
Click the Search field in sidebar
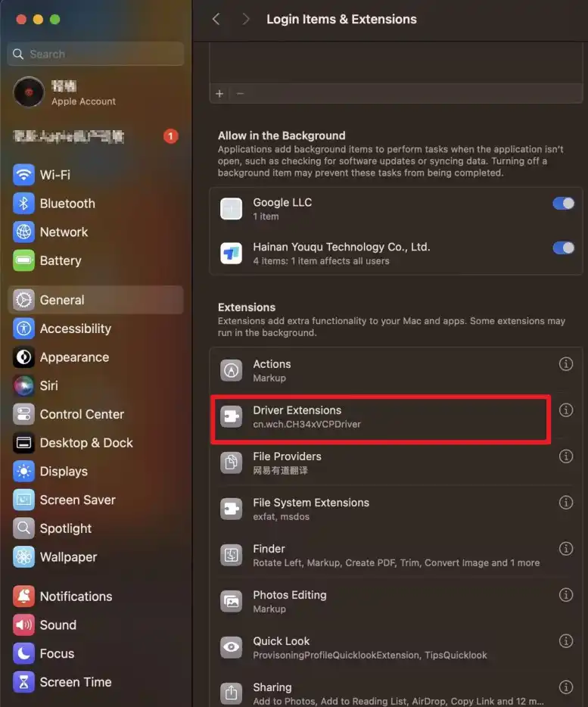[x=95, y=55]
